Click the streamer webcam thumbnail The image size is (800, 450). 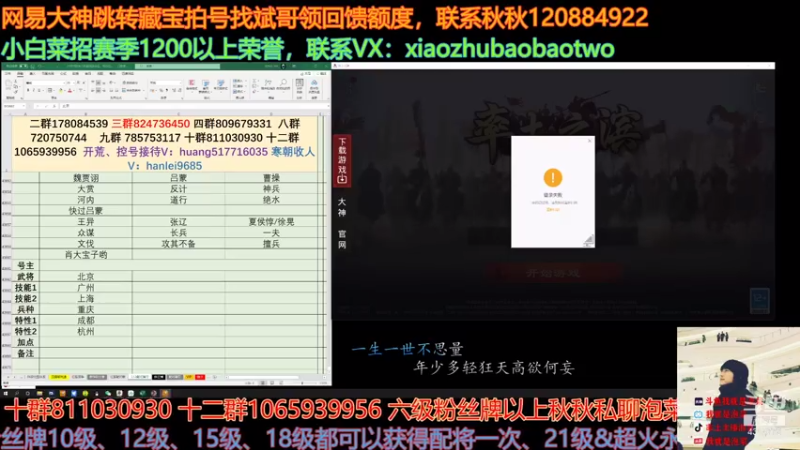pyautogui.click(x=738, y=388)
